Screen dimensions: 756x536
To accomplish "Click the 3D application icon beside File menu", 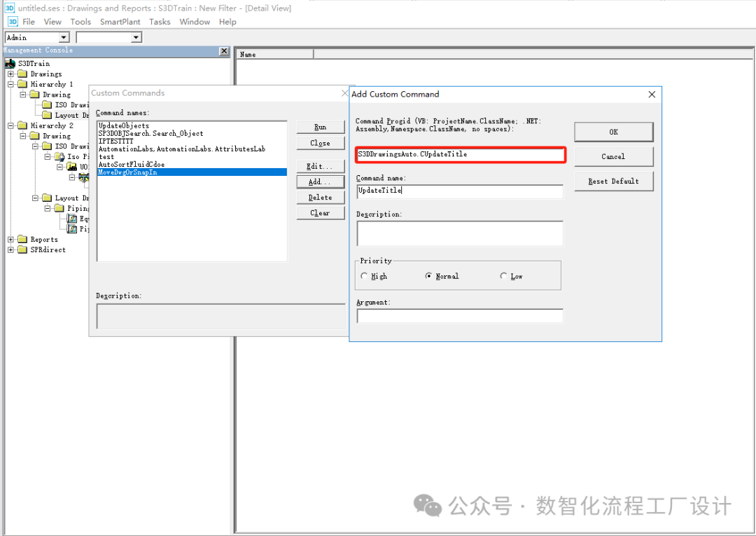I will (x=13, y=22).
